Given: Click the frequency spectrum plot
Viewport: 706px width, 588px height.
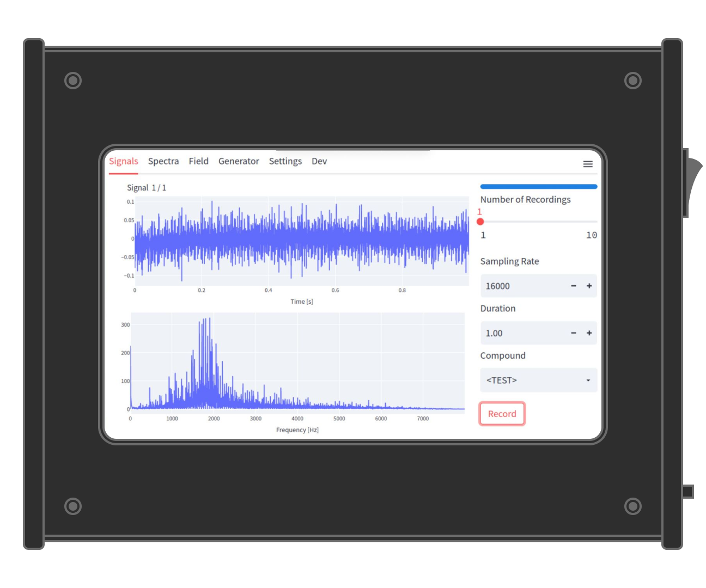Looking at the screenshot, I should tap(297, 361).
